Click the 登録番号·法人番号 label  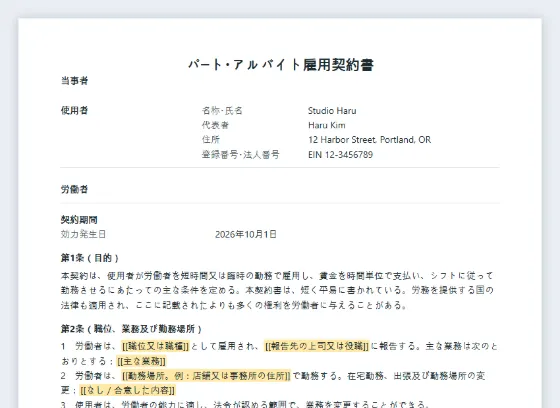(241, 155)
